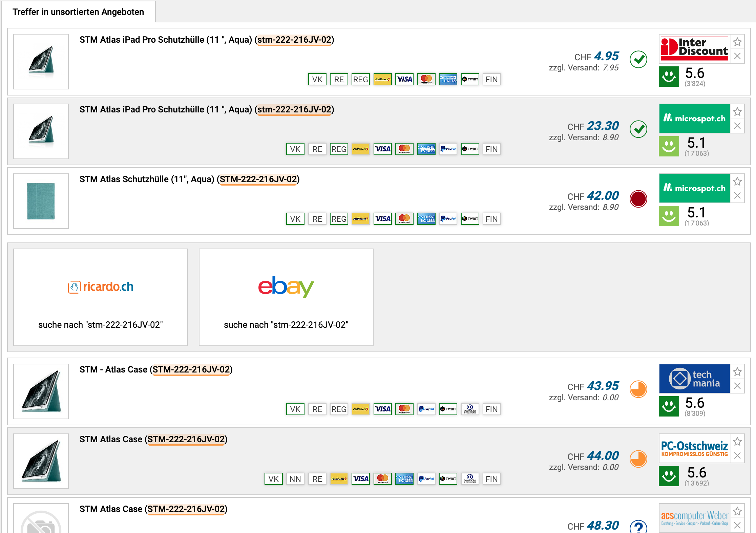Click the teal case thumbnail of CHF 42.00 offer
Viewport: 756px width, 533px height.
[x=41, y=201]
